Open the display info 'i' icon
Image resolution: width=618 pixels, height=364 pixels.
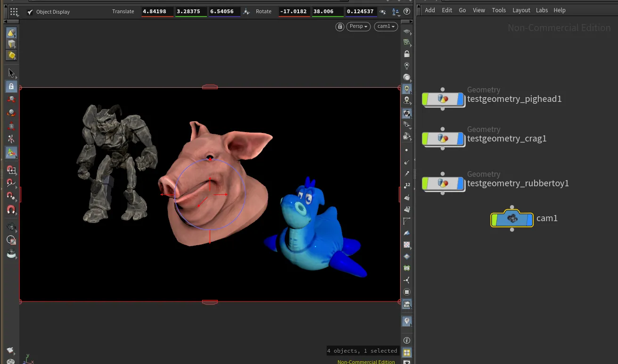click(407, 340)
